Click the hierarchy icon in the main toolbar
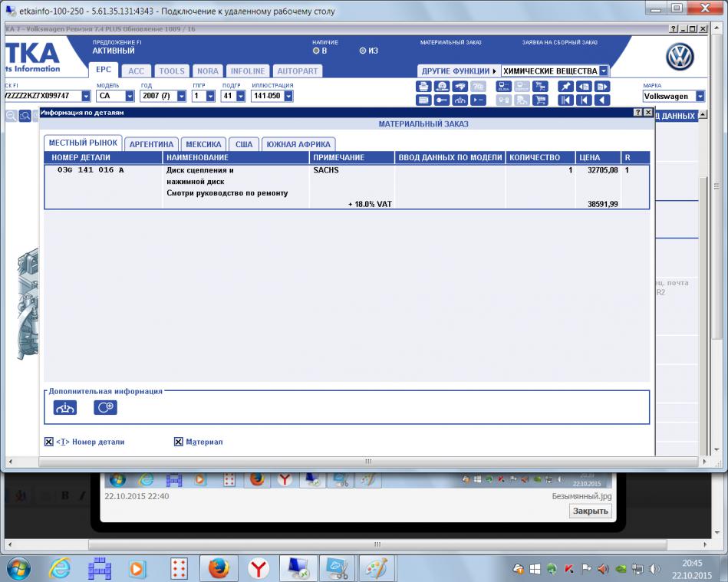728x582 pixels. [x=460, y=100]
